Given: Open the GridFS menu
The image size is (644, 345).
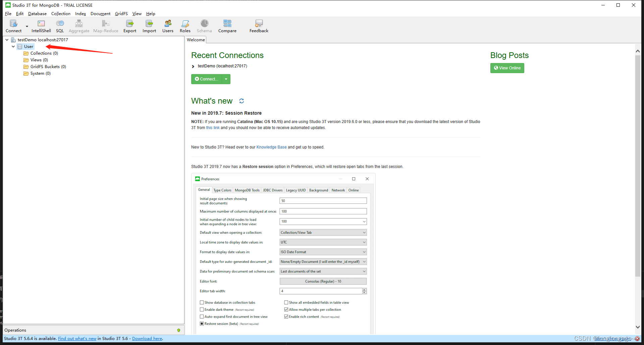Looking at the screenshot, I should tap(121, 14).
